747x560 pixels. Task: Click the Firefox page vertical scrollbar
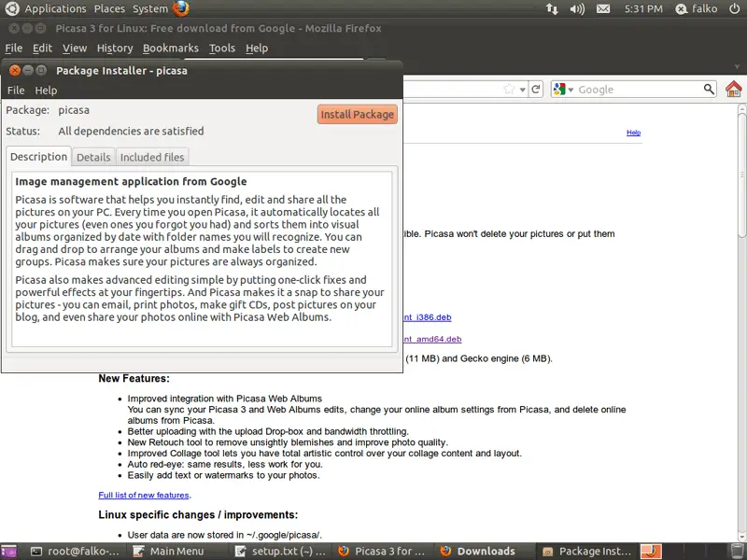tap(742, 322)
